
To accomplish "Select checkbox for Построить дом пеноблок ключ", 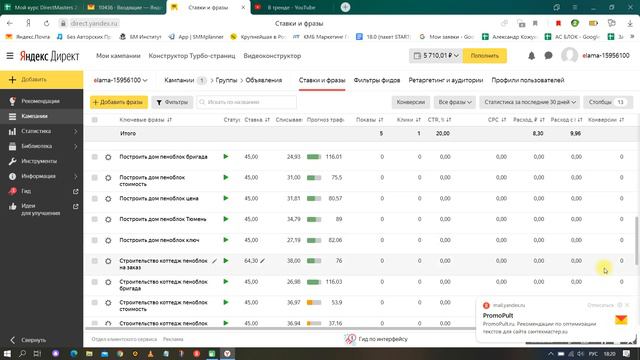I will pyautogui.click(x=95, y=240).
